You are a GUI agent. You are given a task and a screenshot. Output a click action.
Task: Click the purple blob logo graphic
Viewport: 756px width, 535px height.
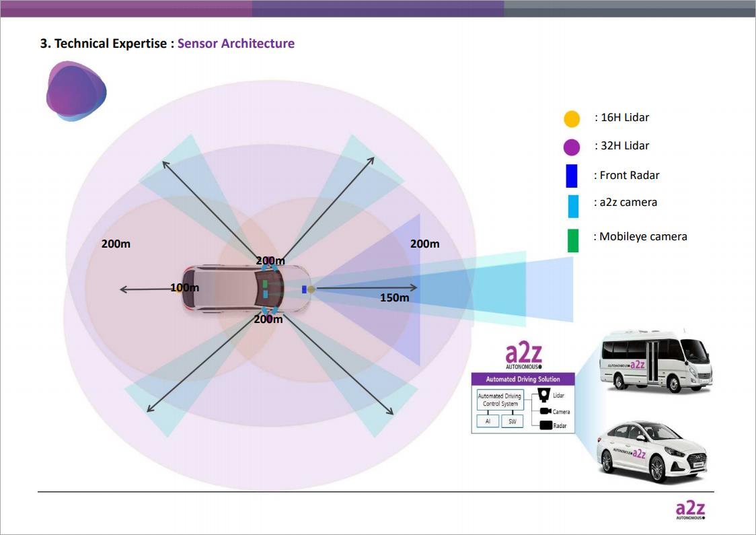point(76,91)
